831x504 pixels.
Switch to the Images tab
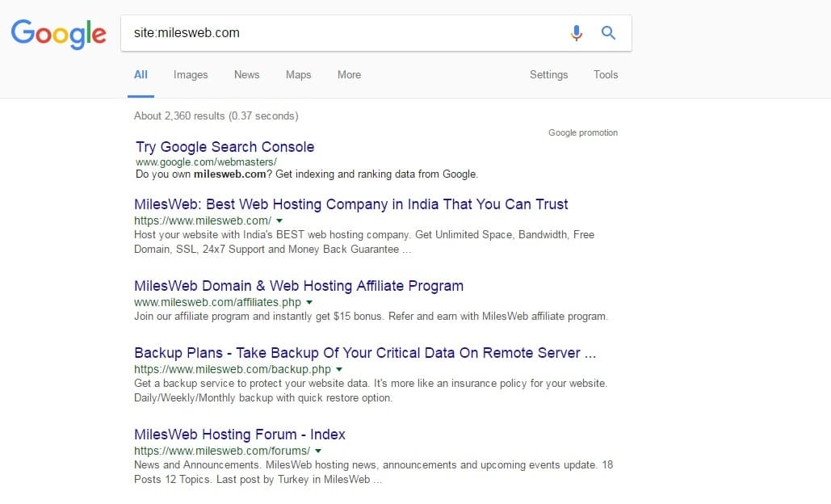coord(191,75)
